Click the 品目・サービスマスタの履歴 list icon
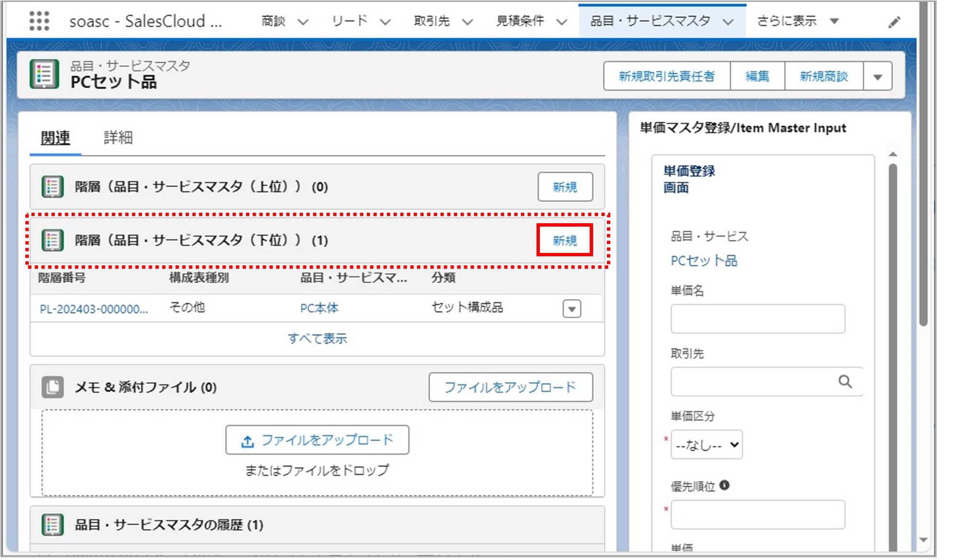The height and width of the screenshot is (560, 971). (52, 525)
